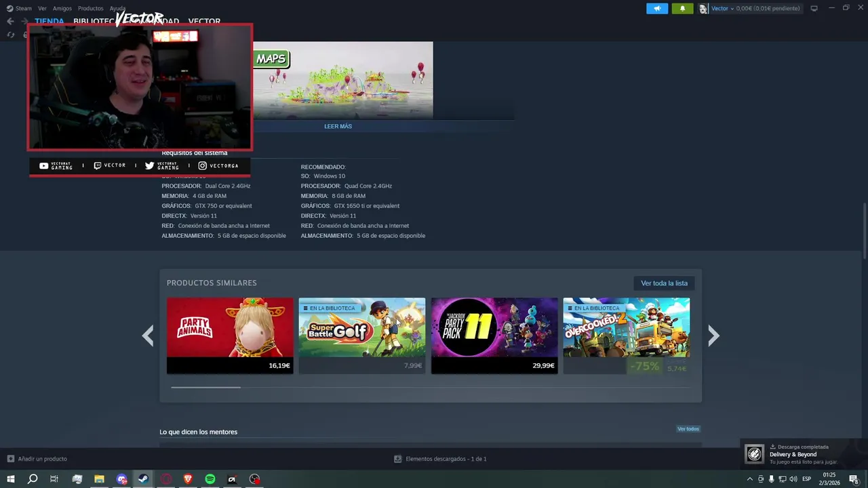Click the blue announcements megaphone button
Viewport: 868px width, 488px height.
tap(657, 8)
